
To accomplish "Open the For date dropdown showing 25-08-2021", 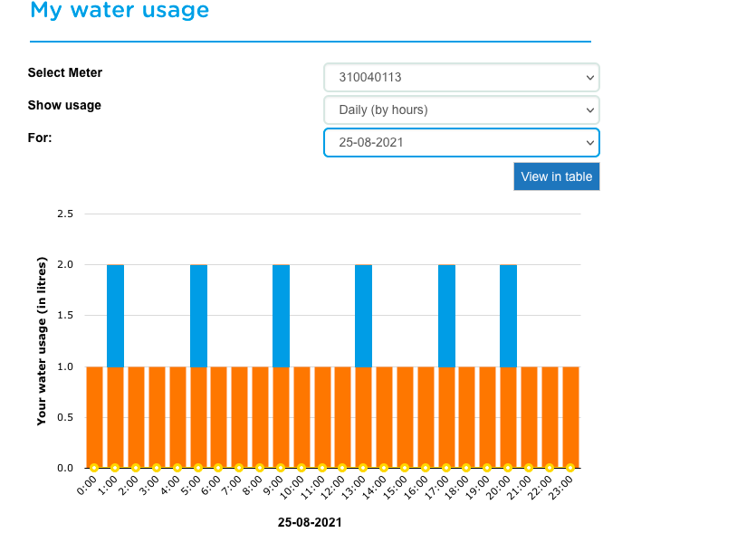I will pyautogui.click(x=462, y=143).
